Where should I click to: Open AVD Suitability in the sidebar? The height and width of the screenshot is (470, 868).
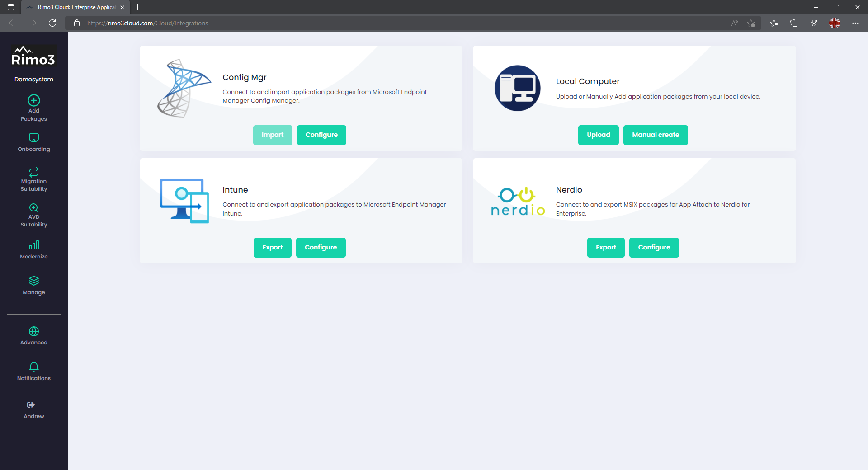(34, 215)
